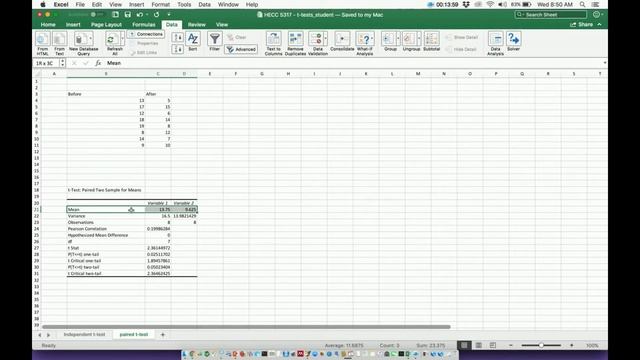Expand the Data Validation dropdown arrow
The image size is (640, 360).
coord(325,39)
